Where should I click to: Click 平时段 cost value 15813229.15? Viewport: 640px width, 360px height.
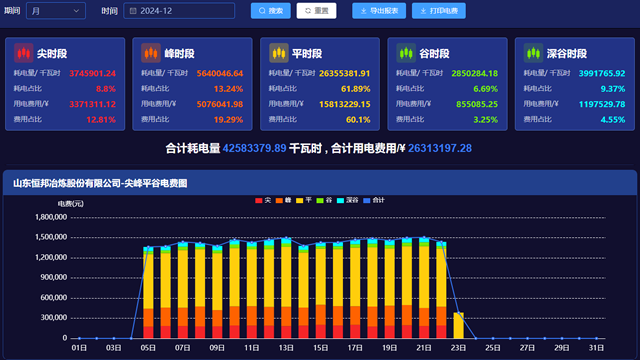point(344,104)
